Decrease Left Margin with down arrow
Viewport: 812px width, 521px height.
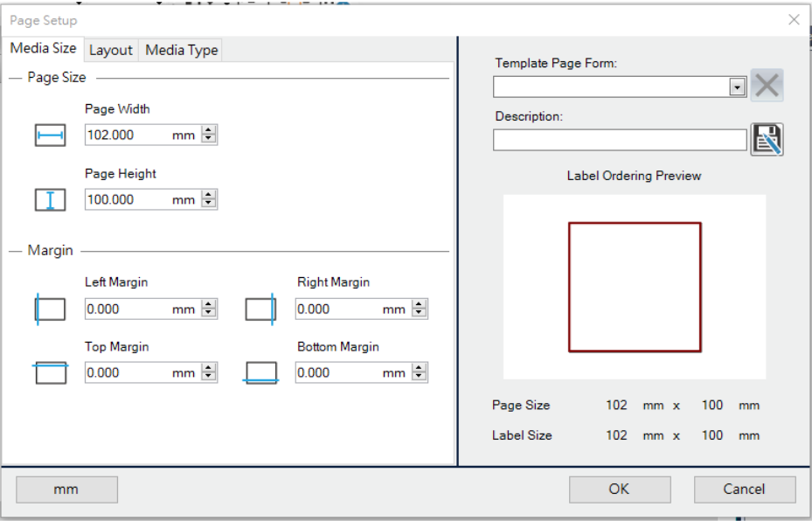209,313
